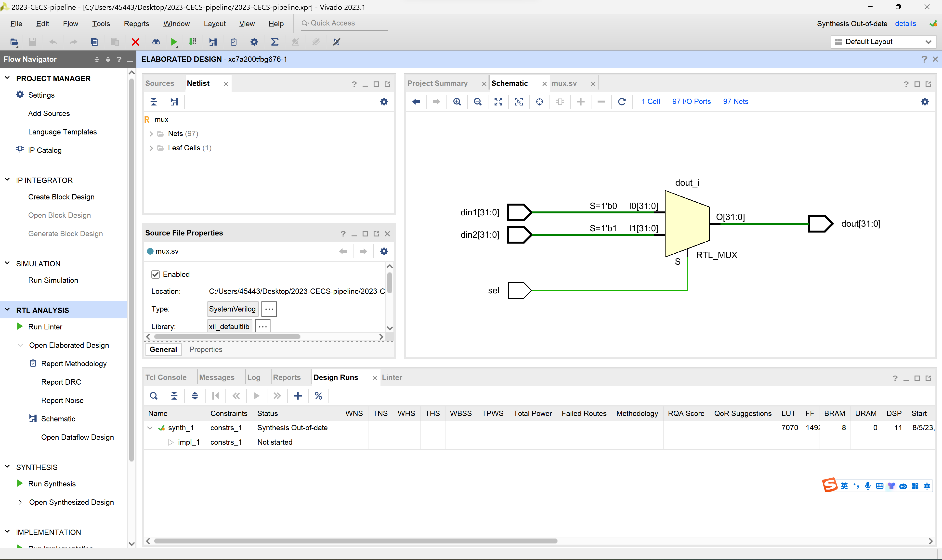The height and width of the screenshot is (560, 942).
Task: Open the Reports menu
Action: point(136,23)
